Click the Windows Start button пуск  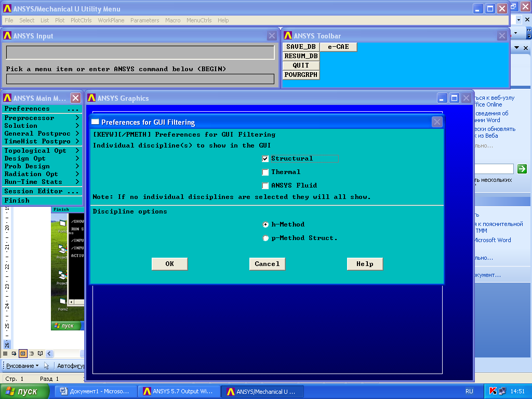[x=24, y=392]
